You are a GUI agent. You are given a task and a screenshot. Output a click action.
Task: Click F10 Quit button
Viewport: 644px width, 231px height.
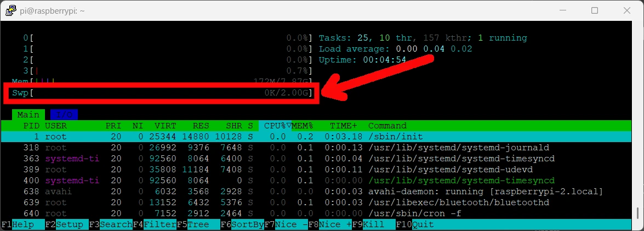coord(415,225)
